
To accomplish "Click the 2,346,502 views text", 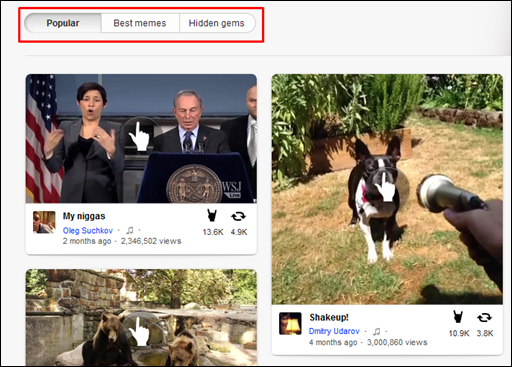I will coord(151,241).
